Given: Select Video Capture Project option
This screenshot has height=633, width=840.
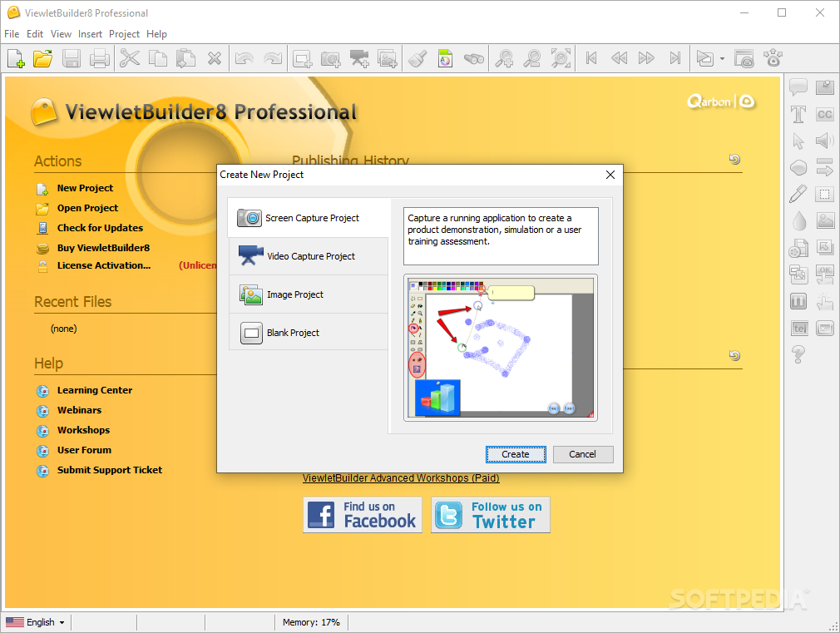Looking at the screenshot, I should [309, 256].
